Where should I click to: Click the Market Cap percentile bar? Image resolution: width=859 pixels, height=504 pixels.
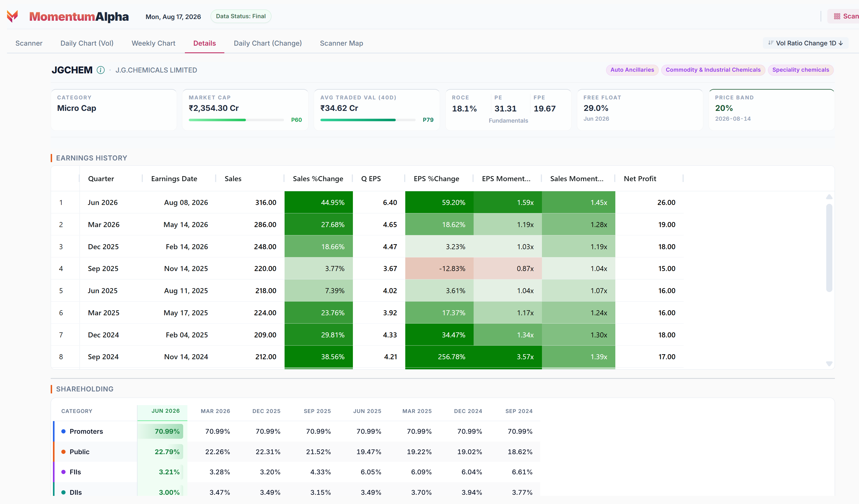[236, 120]
